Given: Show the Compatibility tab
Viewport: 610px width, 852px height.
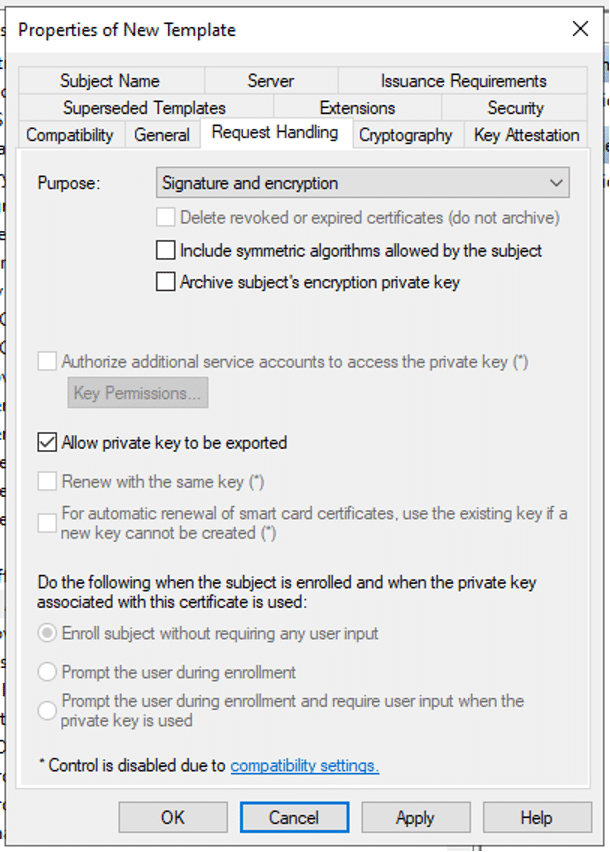Looking at the screenshot, I should pos(70,135).
